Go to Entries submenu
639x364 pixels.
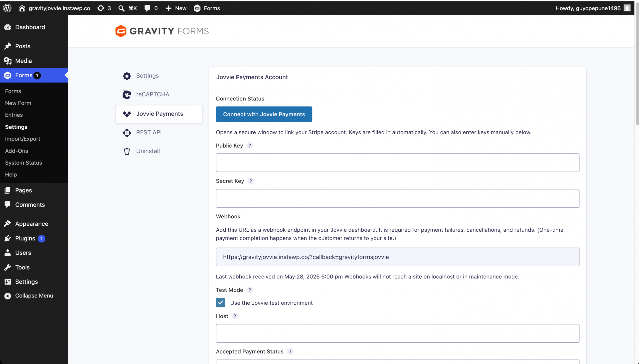14,115
